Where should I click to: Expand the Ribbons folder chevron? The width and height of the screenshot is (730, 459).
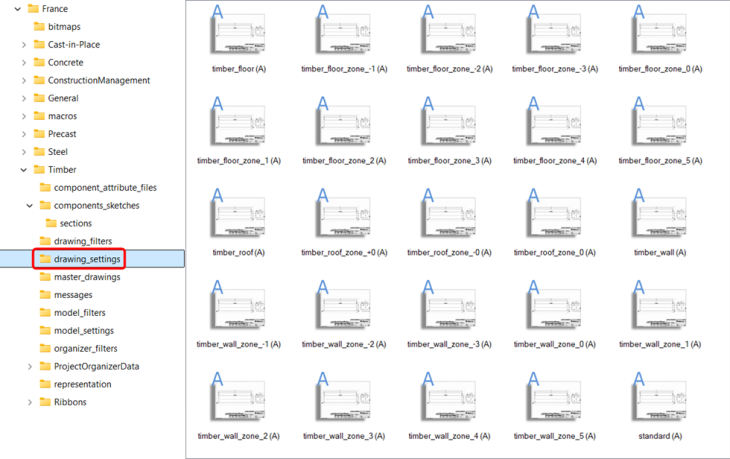tap(30, 402)
